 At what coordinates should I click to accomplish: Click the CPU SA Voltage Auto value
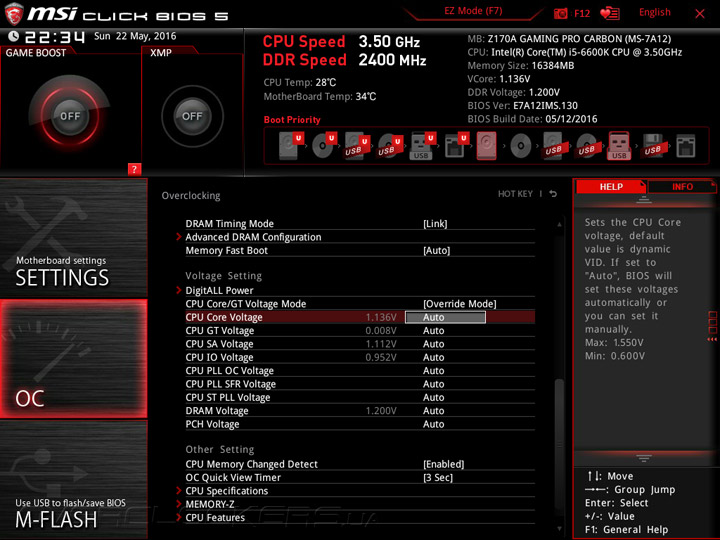(x=433, y=344)
